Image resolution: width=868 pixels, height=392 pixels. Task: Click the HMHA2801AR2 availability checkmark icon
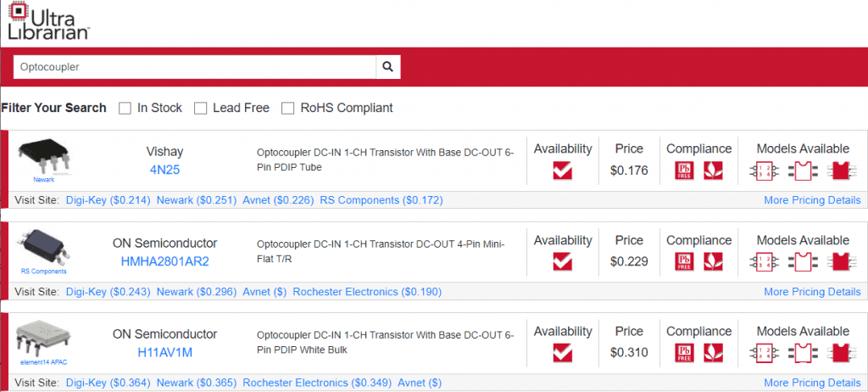point(562,263)
